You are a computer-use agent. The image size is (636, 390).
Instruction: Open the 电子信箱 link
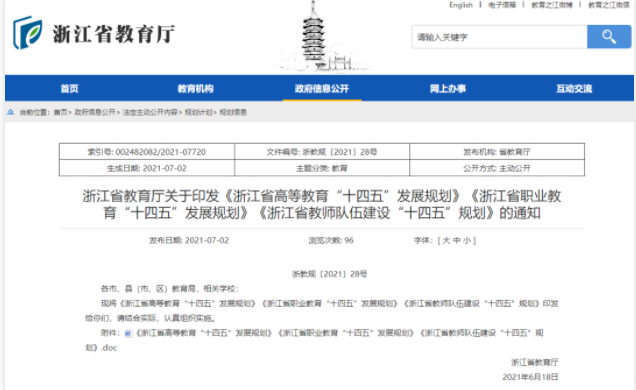coord(502,5)
